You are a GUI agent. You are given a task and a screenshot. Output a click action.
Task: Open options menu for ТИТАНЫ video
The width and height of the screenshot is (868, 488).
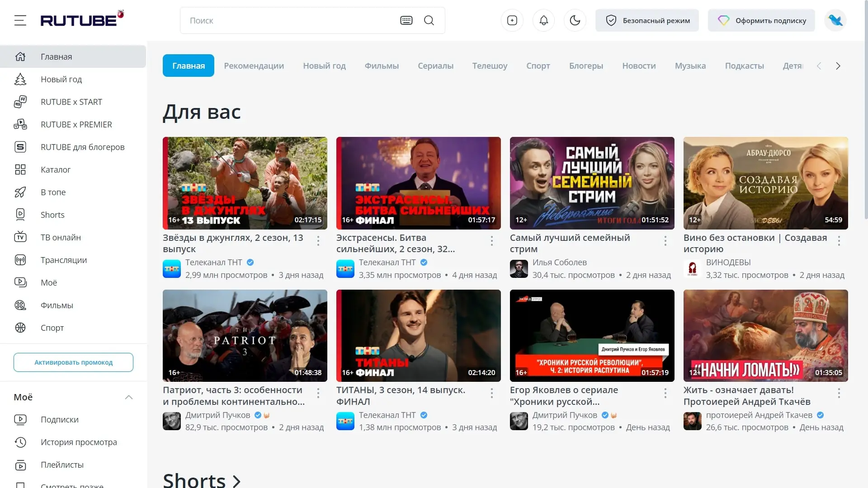492,393
